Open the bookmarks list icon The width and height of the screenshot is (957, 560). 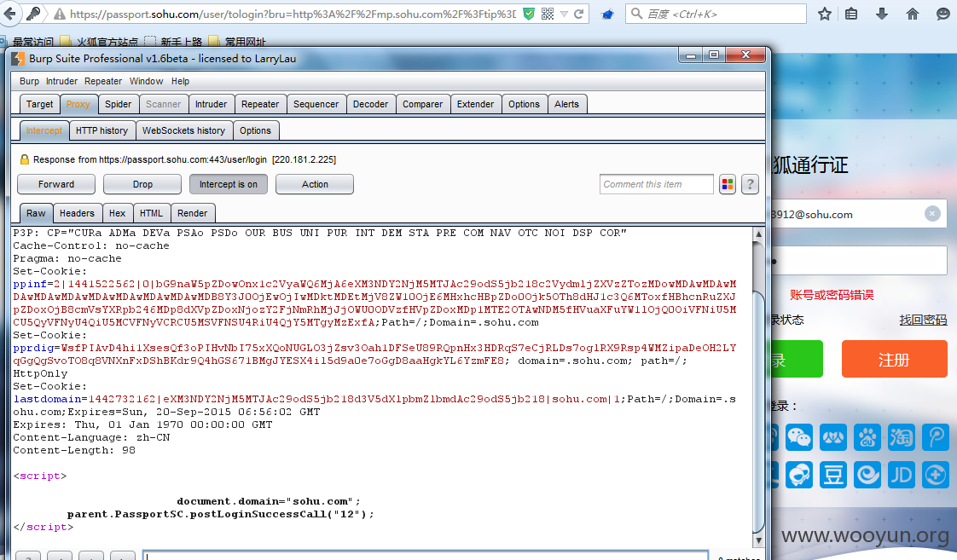click(x=851, y=14)
